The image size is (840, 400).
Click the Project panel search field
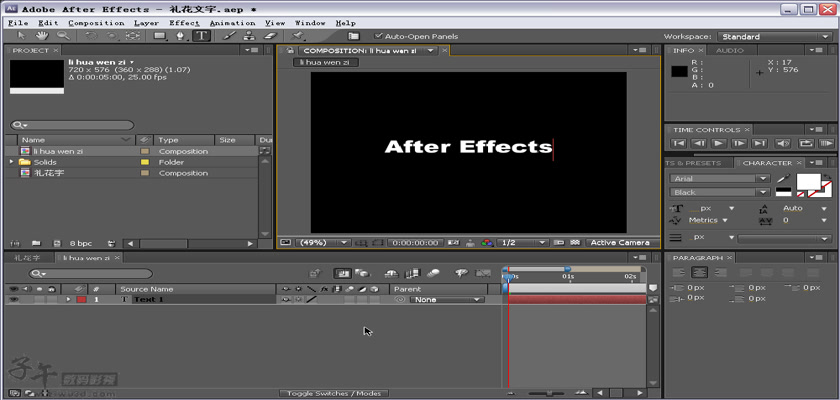72,125
